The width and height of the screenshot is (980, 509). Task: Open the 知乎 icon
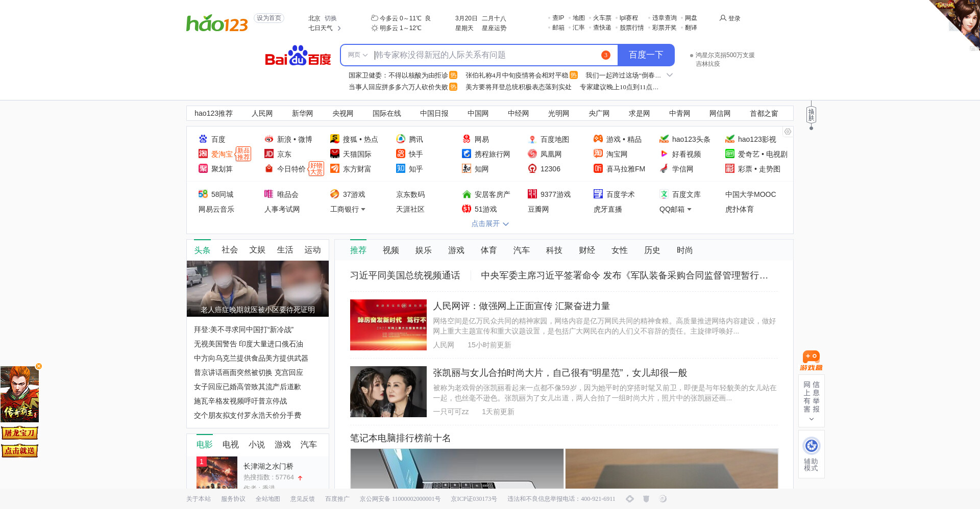coord(401,168)
